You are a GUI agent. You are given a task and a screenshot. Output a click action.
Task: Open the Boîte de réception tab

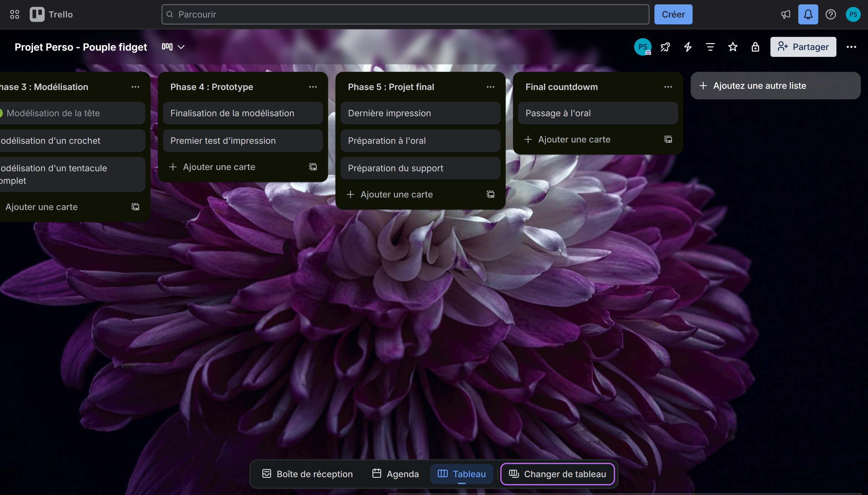(307, 473)
